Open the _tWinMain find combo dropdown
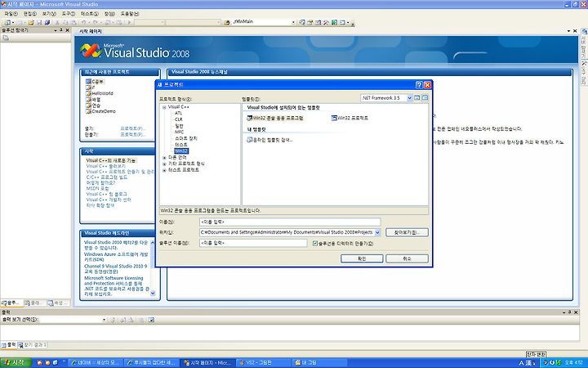The image size is (588, 368). tap(293, 23)
